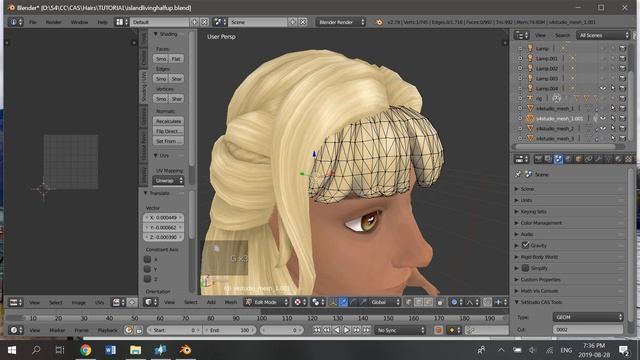This screenshot has height=360, width=640.
Task: Click the Texture properties checker icon
Action: [x=628, y=159]
